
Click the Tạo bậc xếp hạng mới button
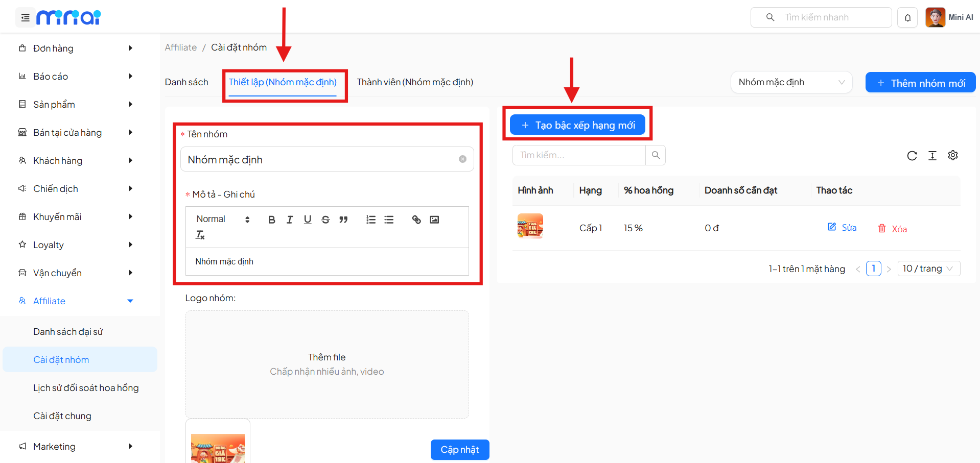(x=577, y=125)
